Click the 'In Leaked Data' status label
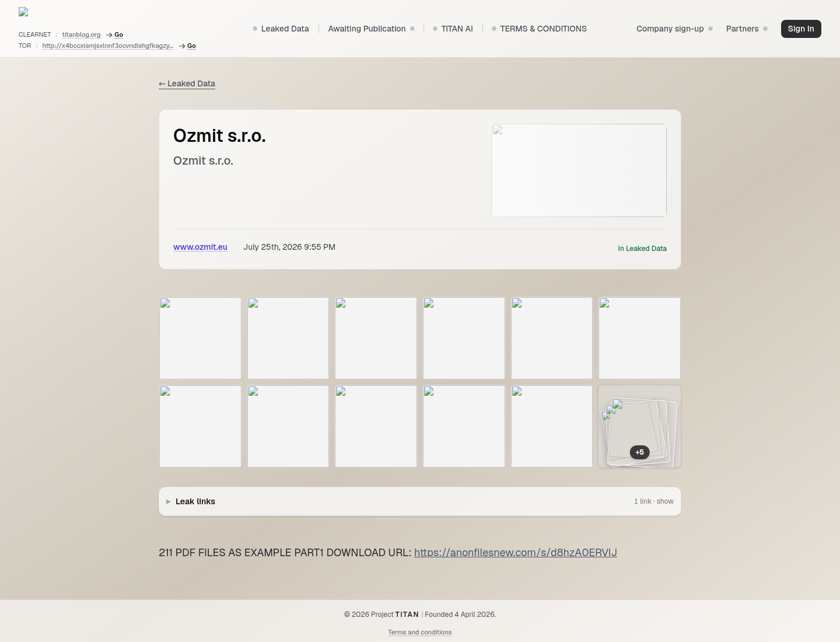Image resolution: width=840 pixels, height=642 pixels. 642,248
